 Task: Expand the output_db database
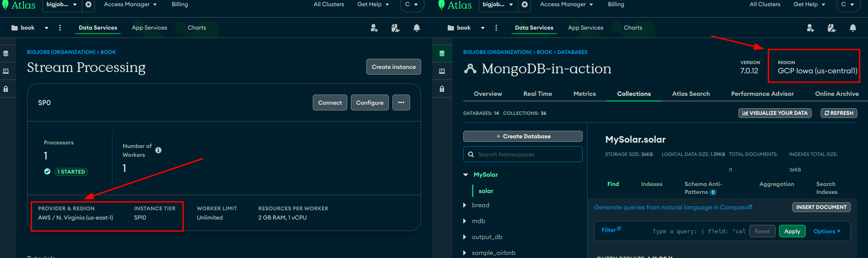coord(465,237)
